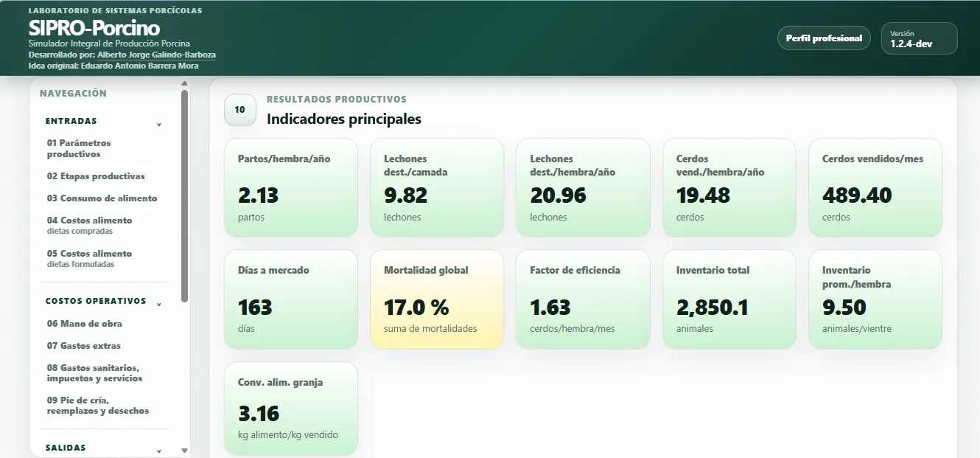Click the Eduardo Antonio Barrera Mora credit text
This screenshot has width=980, height=458.
139,66
